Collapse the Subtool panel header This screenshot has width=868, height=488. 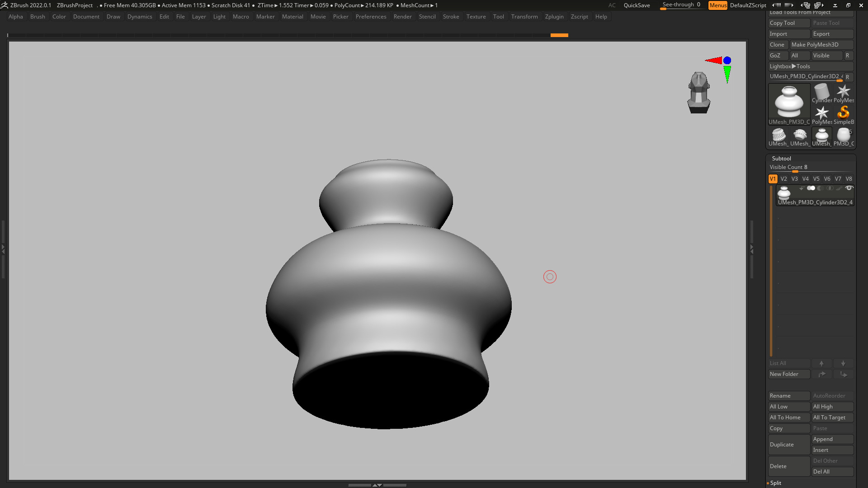(781, 159)
